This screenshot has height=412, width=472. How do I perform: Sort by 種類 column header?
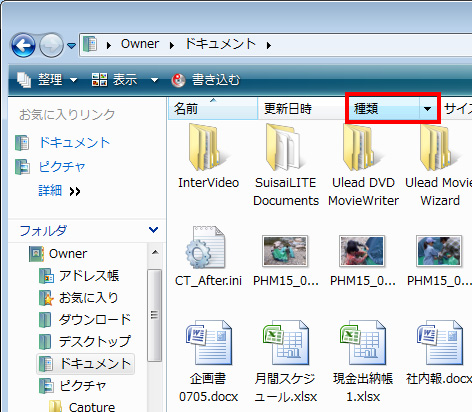383,109
